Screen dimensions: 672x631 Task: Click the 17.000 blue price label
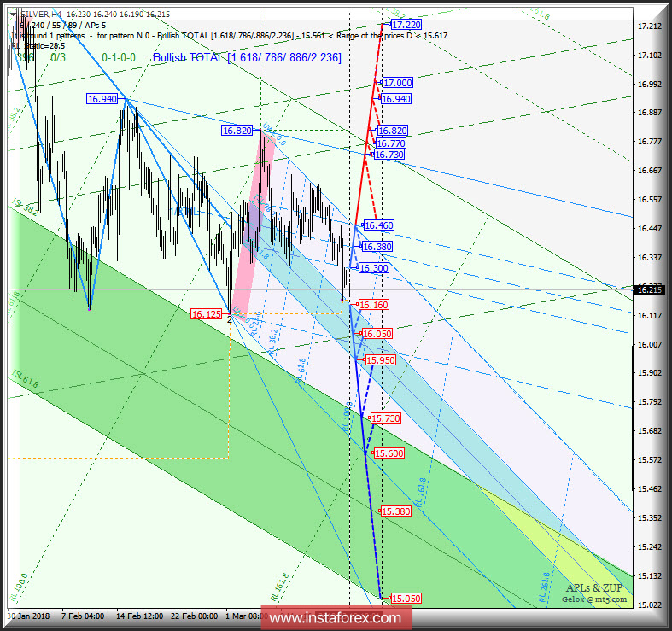coord(398,83)
